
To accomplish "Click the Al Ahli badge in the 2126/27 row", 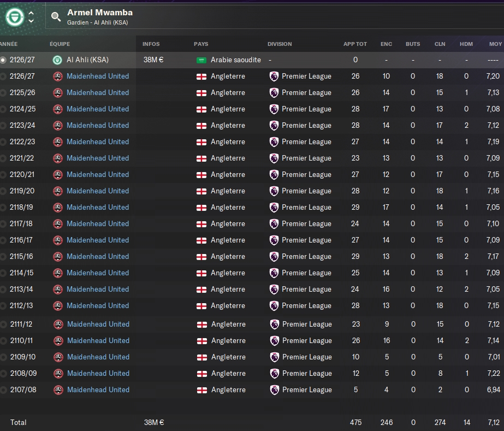I will tap(57, 60).
